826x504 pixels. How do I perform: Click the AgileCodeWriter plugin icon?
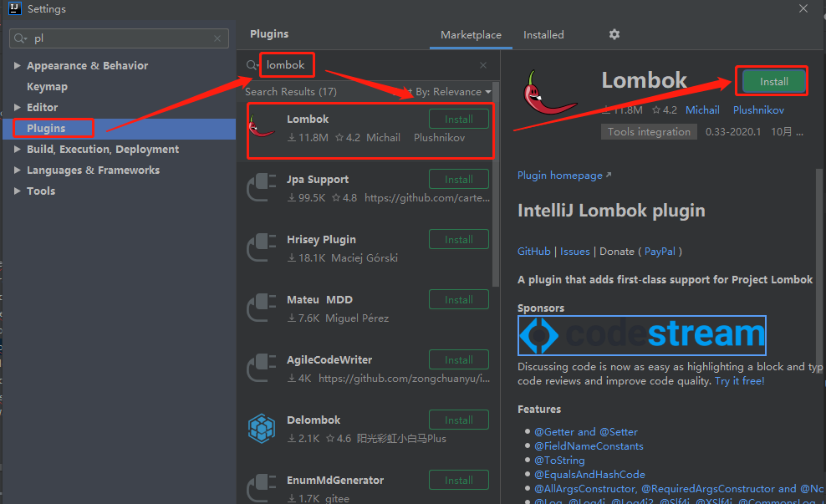click(262, 367)
